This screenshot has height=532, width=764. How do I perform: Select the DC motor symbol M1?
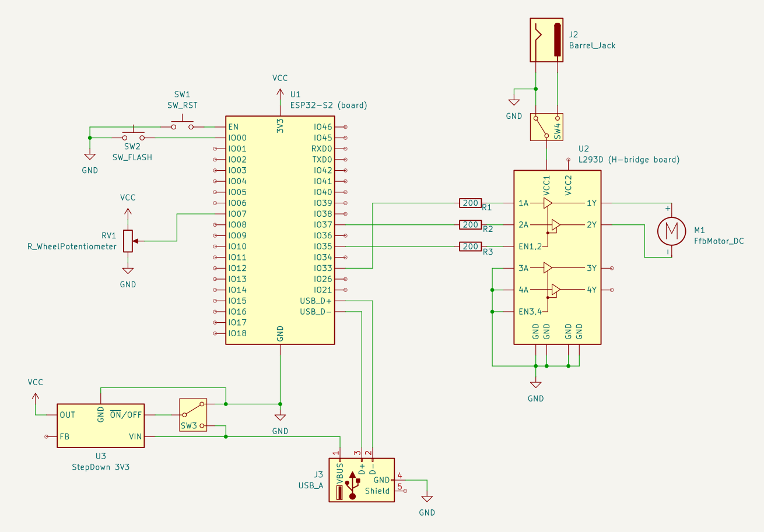coord(672,231)
